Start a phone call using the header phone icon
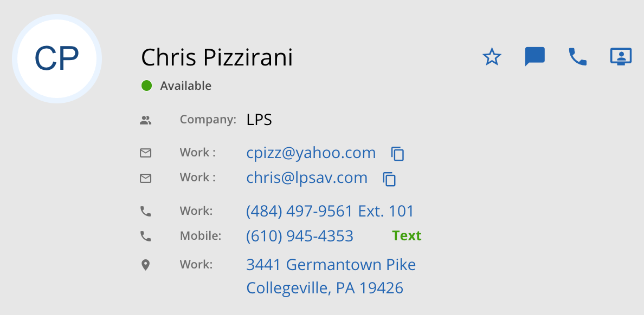Viewport: 644px width, 315px height. tap(577, 57)
